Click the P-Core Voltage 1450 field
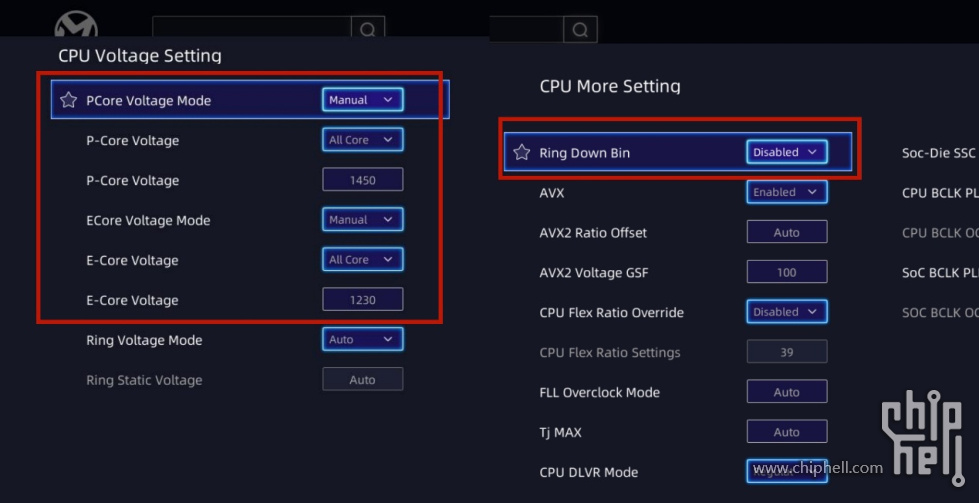Screen dimensions: 979x503 [363, 180]
